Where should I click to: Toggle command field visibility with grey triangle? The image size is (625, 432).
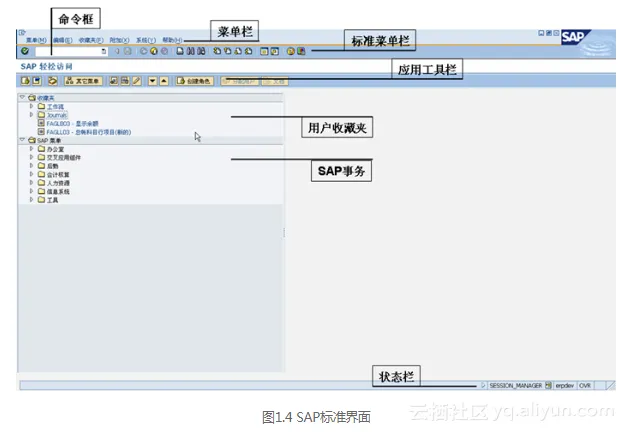click(117, 51)
